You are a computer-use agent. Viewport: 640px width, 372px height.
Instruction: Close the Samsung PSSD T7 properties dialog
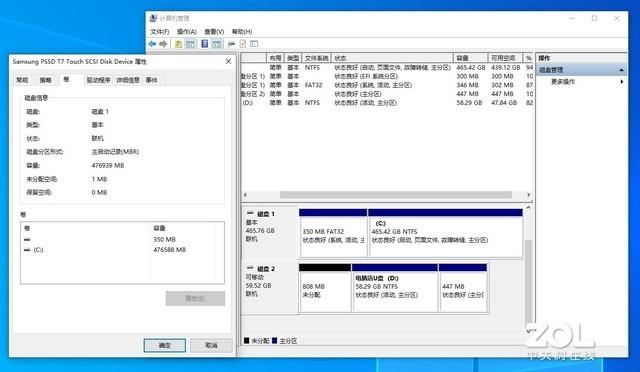229,61
